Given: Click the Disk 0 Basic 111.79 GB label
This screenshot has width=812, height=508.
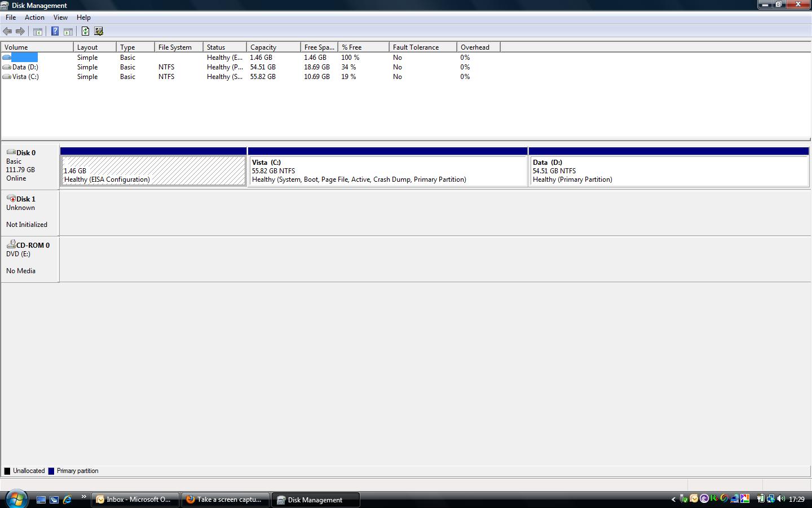Looking at the screenshot, I should coord(30,165).
